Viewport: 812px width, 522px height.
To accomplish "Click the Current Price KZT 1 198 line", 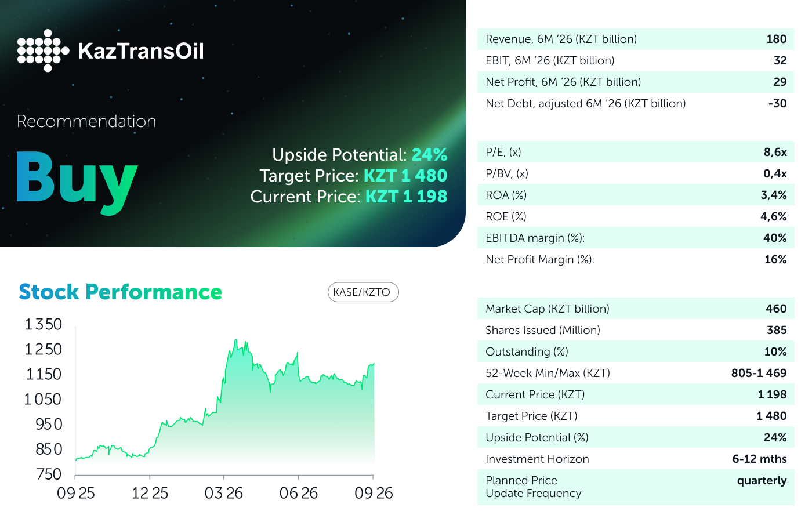I will (349, 197).
